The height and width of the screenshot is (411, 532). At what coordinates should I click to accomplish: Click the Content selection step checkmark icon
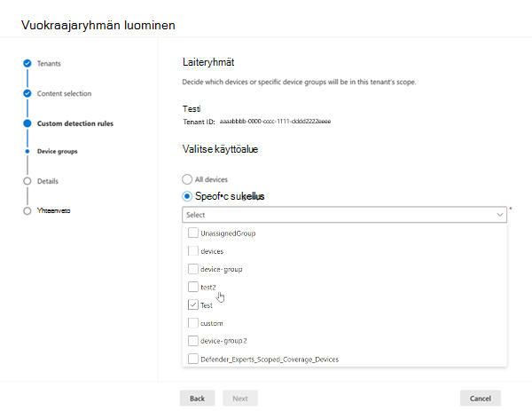(x=27, y=93)
